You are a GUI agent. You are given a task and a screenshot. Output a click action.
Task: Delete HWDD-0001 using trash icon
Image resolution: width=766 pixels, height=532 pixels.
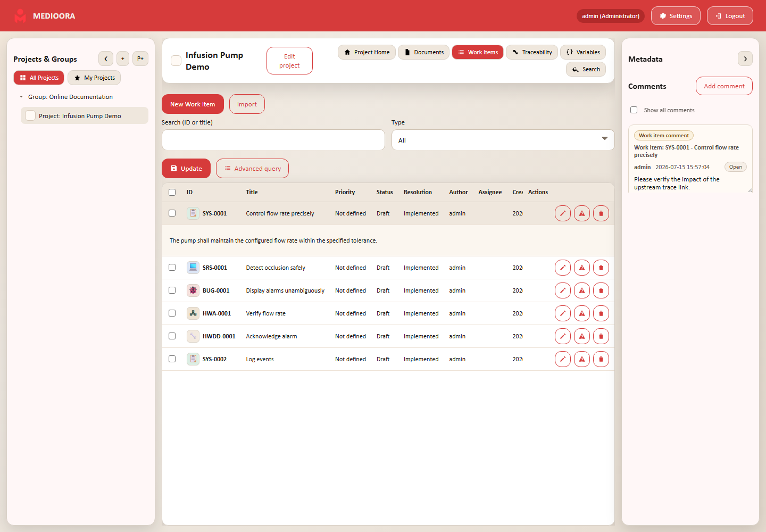pyautogui.click(x=601, y=336)
